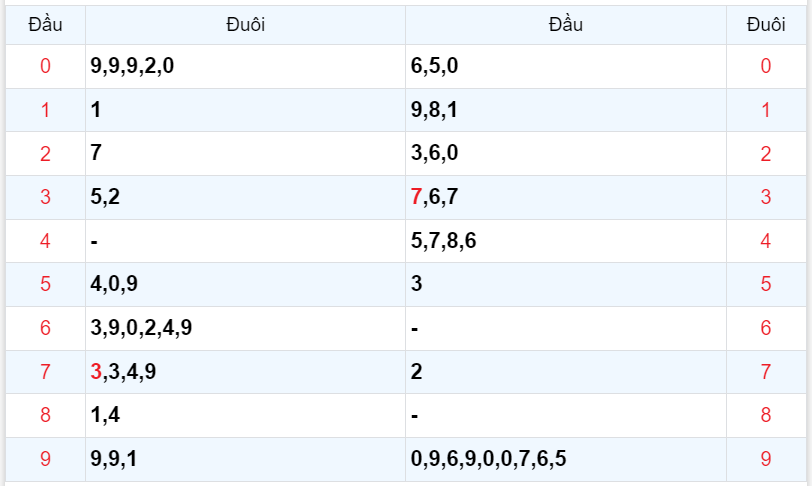Select the cell with values 1,4
Image resolution: width=812 pixels, height=486 pixels.
[105, 415]
